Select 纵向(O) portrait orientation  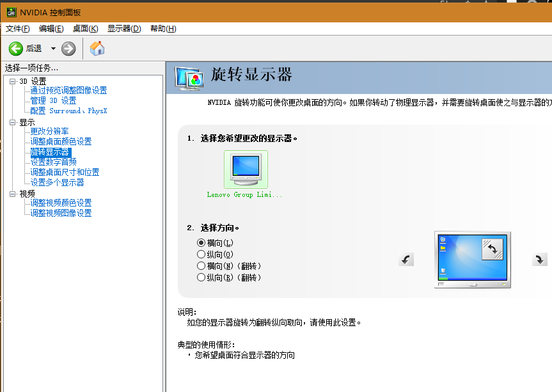[x=201, y=255]
